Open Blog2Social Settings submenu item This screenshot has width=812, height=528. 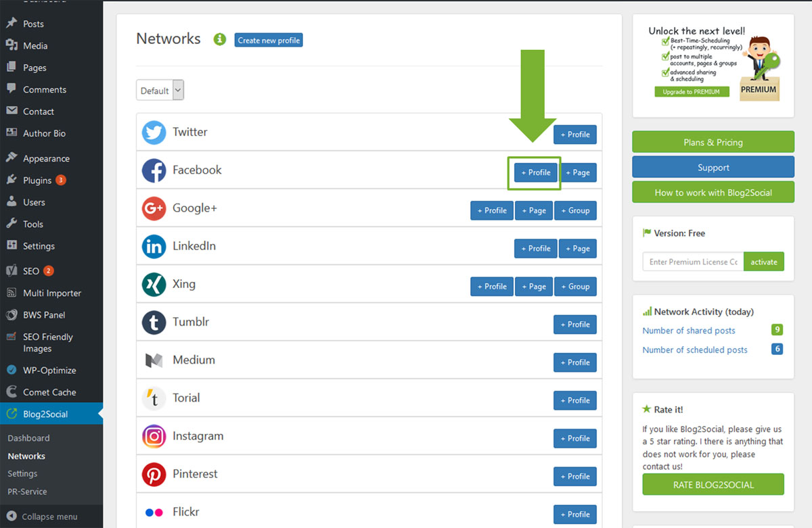[22, 474]
